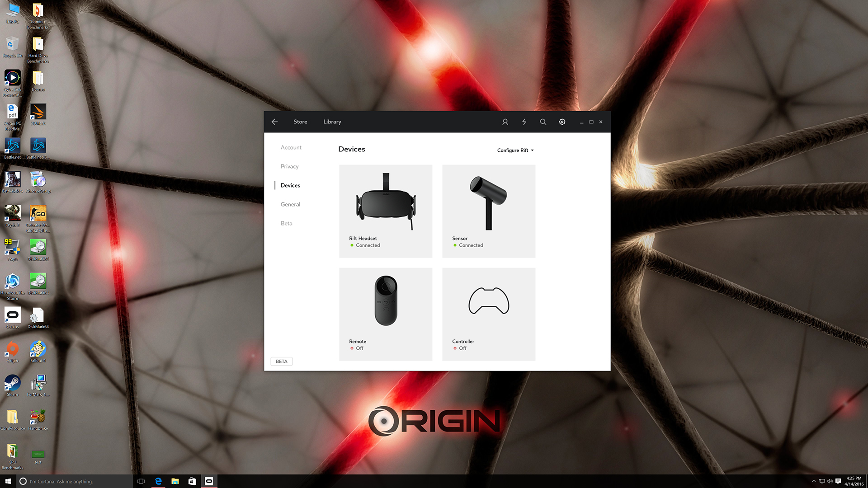868x488 pixels.
Task: Open File Explorer from the taskbar
Action: 175,481
